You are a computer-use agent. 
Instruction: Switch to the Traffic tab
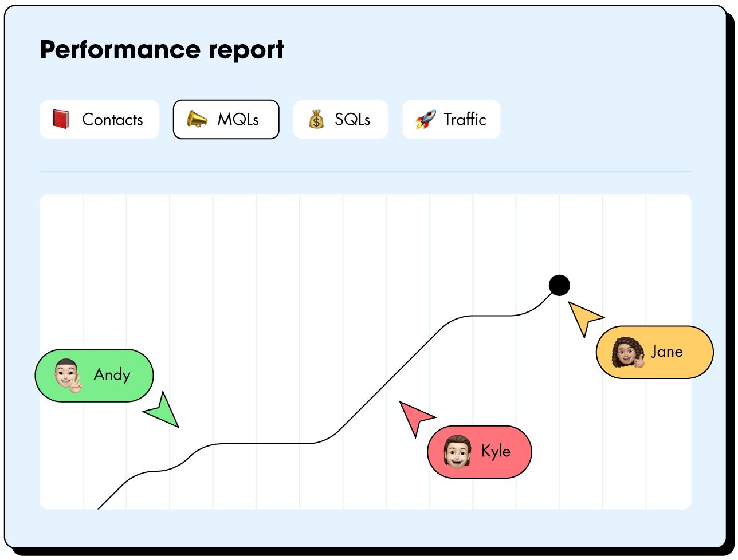[x=451, y=120]
